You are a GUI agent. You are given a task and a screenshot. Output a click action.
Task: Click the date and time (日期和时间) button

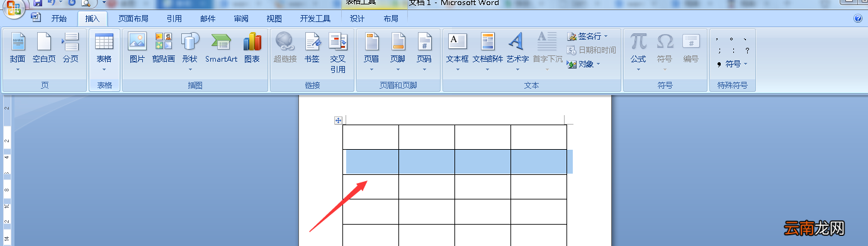pyautogui.click(x=591, y=50)
